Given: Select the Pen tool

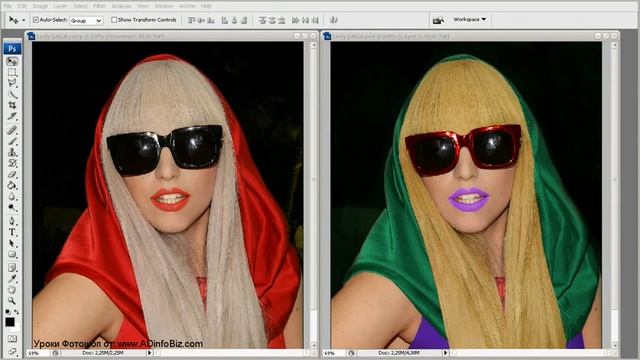Looking at the screenshot, I should [x=12, y=221].
